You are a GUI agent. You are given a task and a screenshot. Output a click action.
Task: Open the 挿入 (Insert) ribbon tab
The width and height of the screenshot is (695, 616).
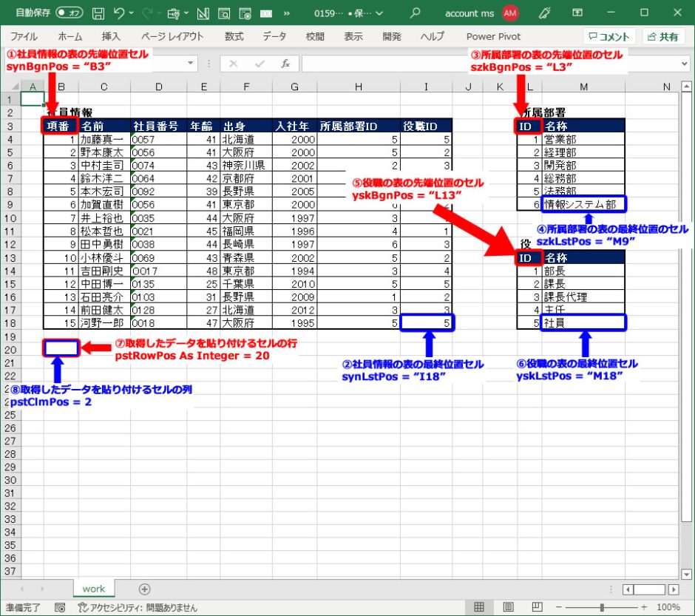[111, 36]
